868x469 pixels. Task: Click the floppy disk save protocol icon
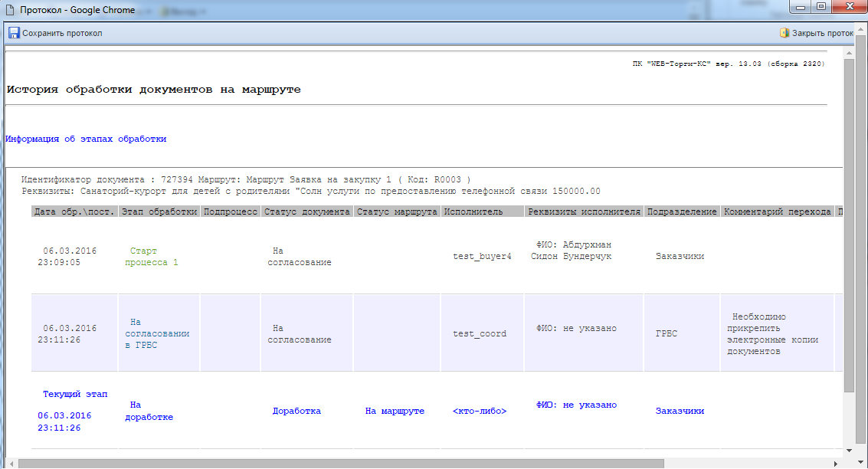tap(14, 33)
